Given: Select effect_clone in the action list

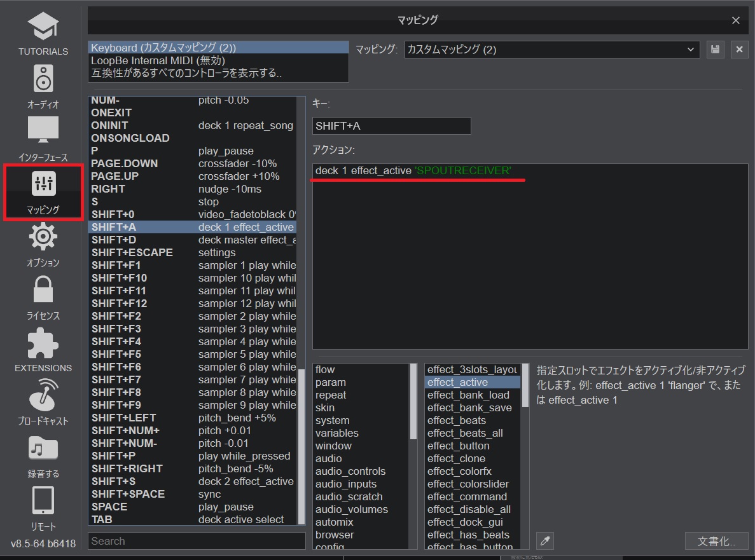Looking at the screenshot, I should (473, 458).
